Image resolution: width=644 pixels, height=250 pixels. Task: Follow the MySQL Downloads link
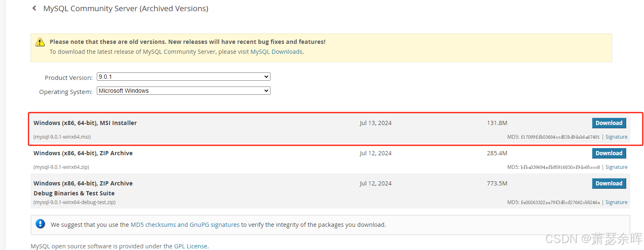pos(276,52)
